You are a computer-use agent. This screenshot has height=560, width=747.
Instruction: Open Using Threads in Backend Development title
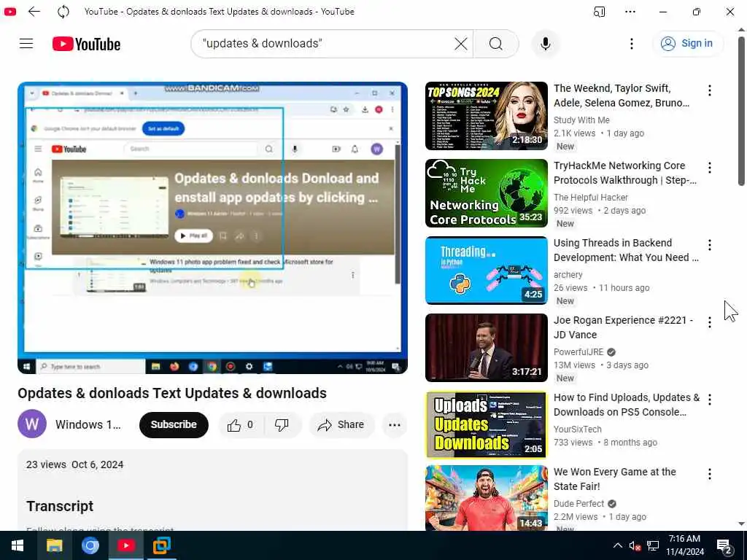coord(626,250)
